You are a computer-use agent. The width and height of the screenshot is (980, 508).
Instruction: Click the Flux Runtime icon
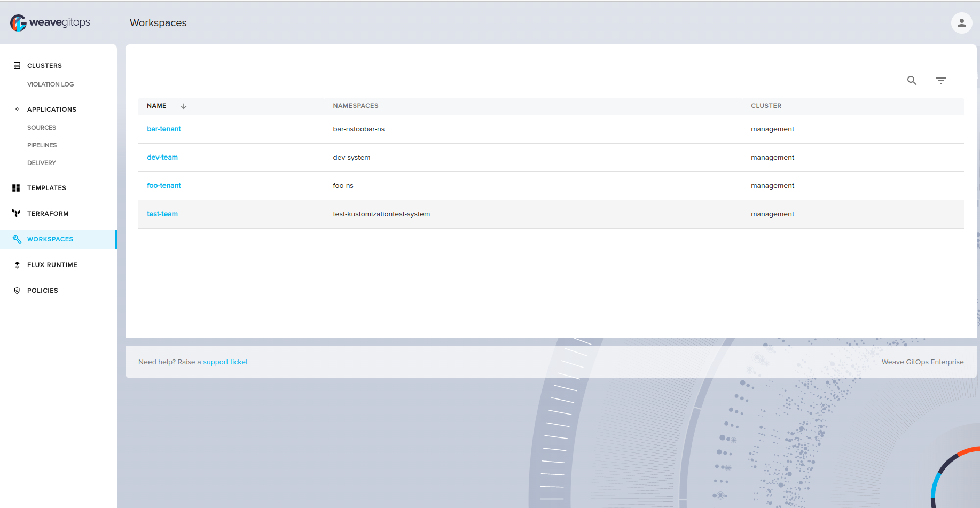17,265
